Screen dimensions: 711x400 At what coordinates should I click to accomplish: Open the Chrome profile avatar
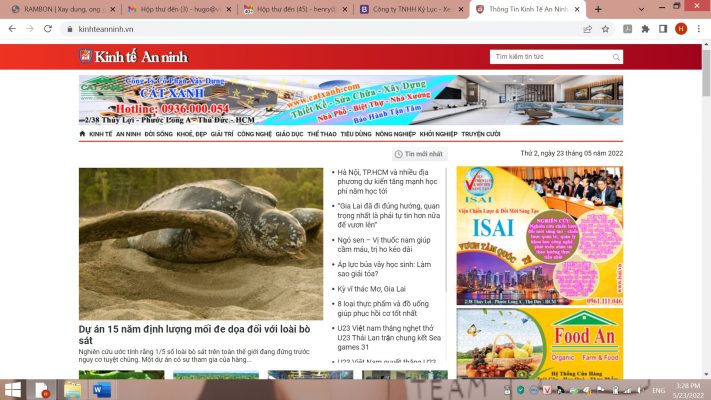coord(680,29)
